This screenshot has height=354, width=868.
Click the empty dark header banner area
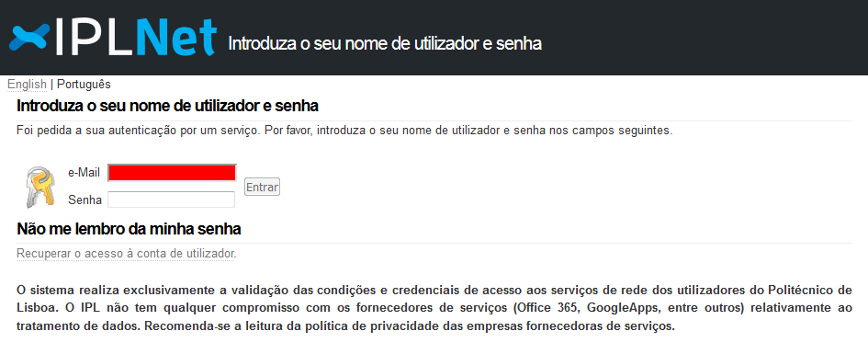tap(703, 38)
